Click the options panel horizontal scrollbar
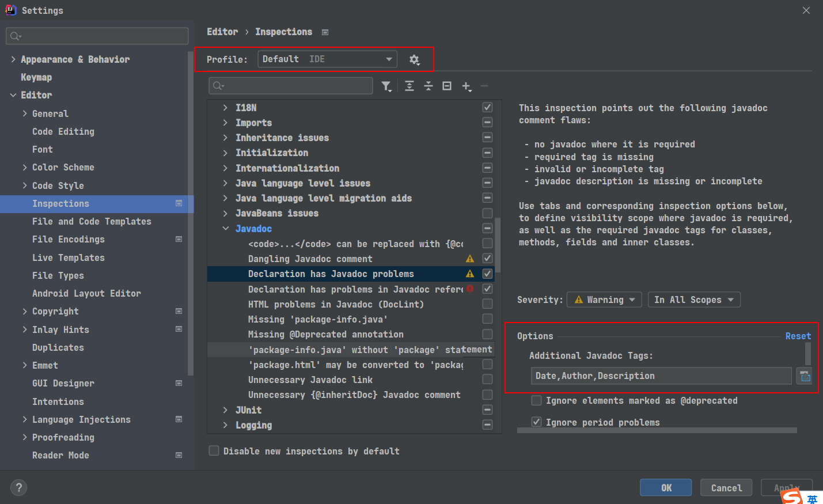The image size is (823, 504). click(x=657, y=430)
